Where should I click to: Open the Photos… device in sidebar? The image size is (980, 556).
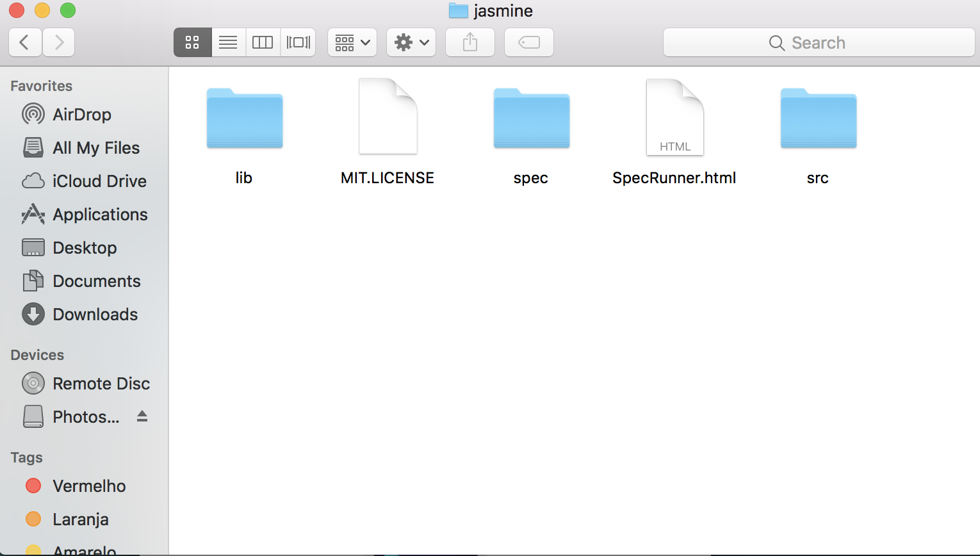tap(86, 416)
